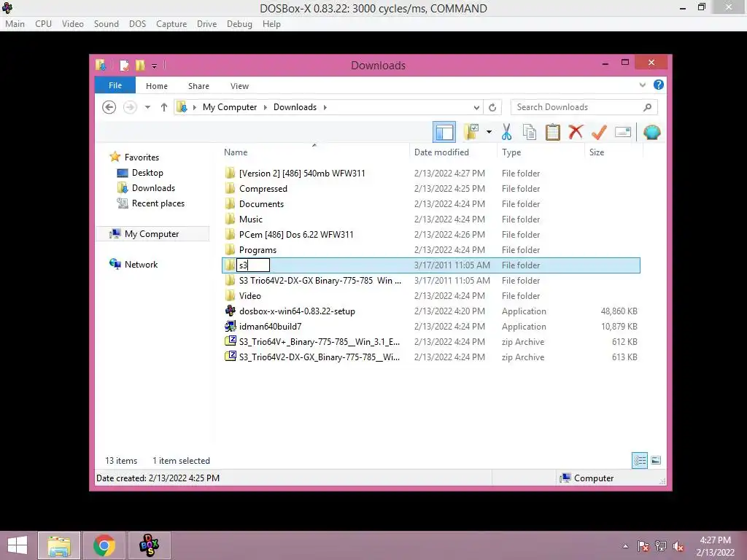Click the Search Downloads field
Screen dimensions: 747x560
tap(576, 107)
